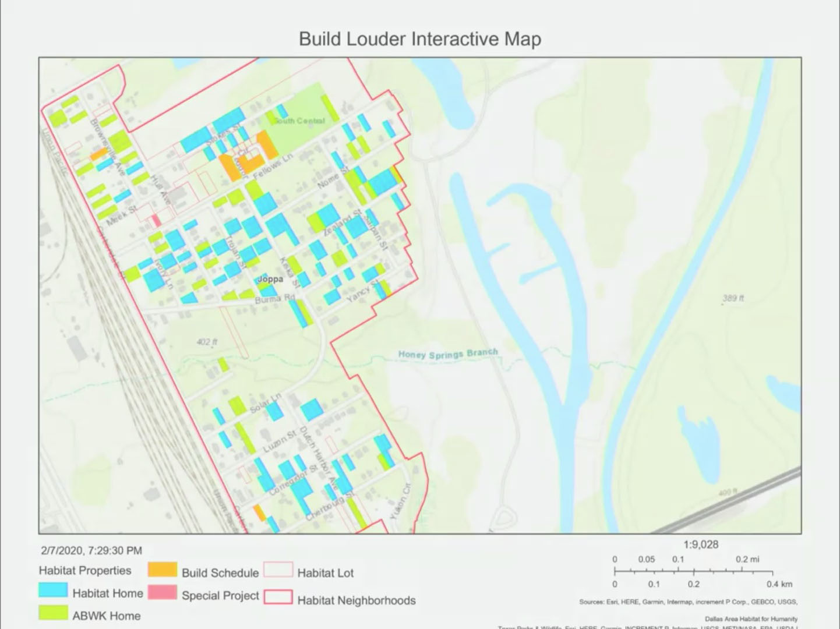The width and height of the screenshot is (840, 629).
Task: Click the 'Joppa' neighborhood label on map
Action: (x=270, y=279)
